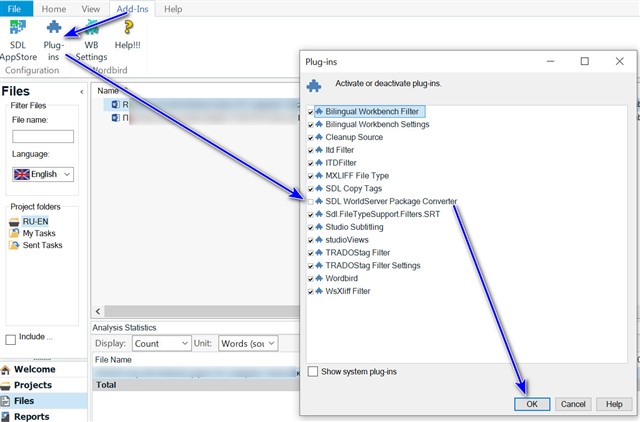Click the File name filter field
Screen dimensions: 640x422
tap(43, 136)
